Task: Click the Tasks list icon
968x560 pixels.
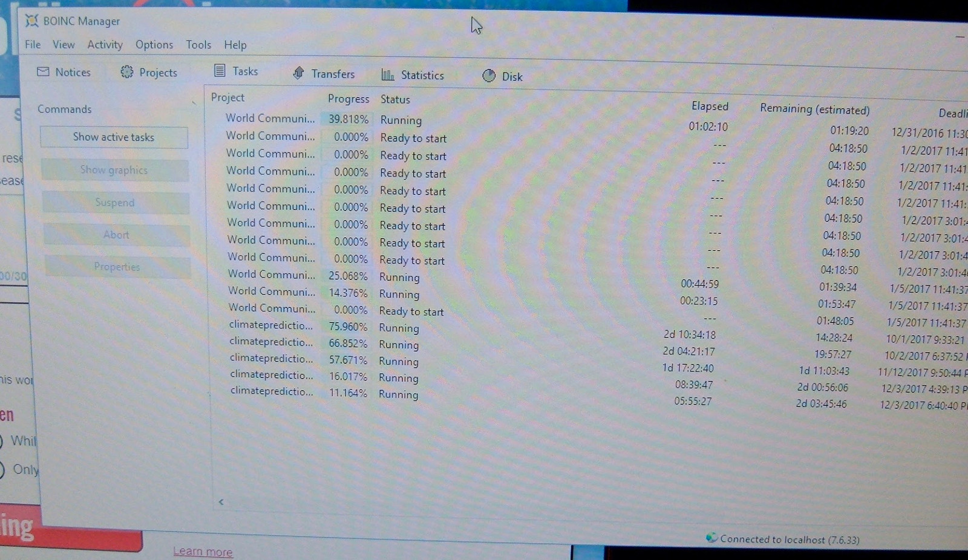Action: click(x=220, y=71)
